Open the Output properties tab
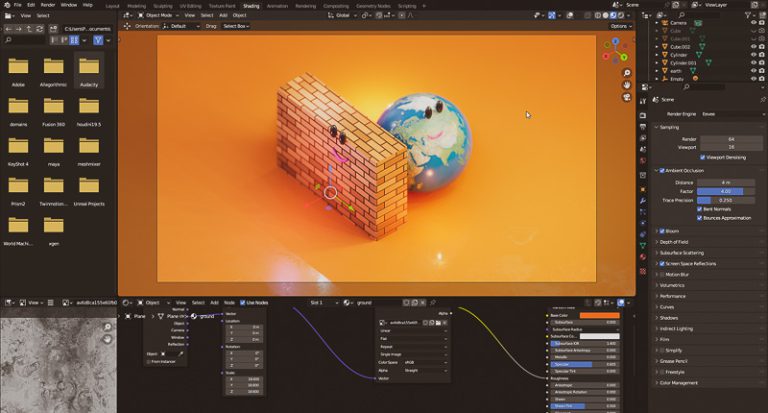 click(643, 127)
